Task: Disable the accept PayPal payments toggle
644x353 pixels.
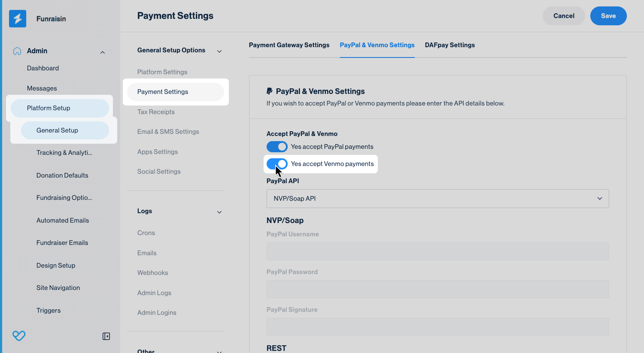Action: [x=277, y=147]
